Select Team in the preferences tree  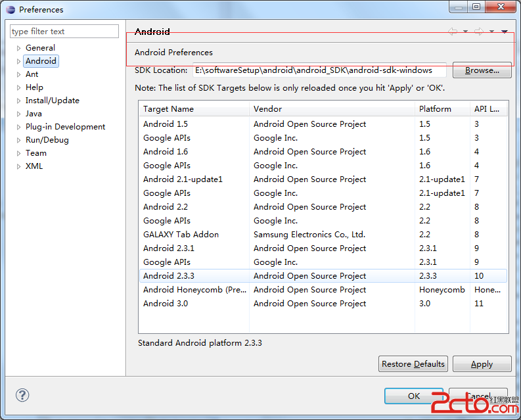pos(36,153)
